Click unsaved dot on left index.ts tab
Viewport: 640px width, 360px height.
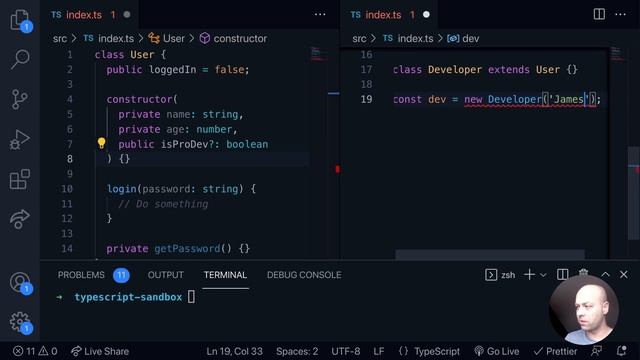point(127,15)
